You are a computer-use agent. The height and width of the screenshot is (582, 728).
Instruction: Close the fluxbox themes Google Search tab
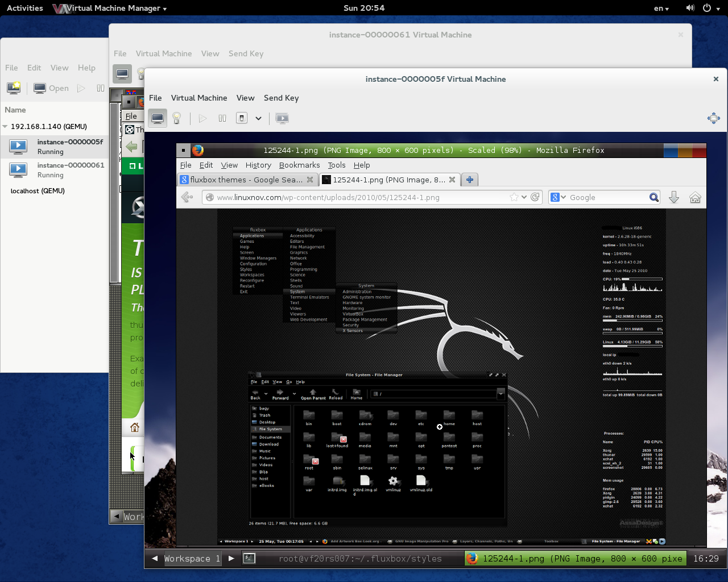tap(310, 180)
